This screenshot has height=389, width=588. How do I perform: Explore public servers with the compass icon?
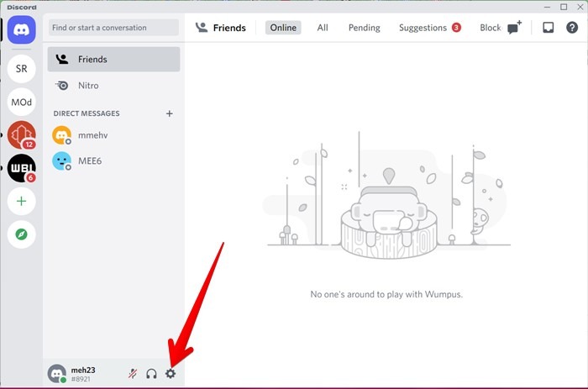(x=21, y=234)
